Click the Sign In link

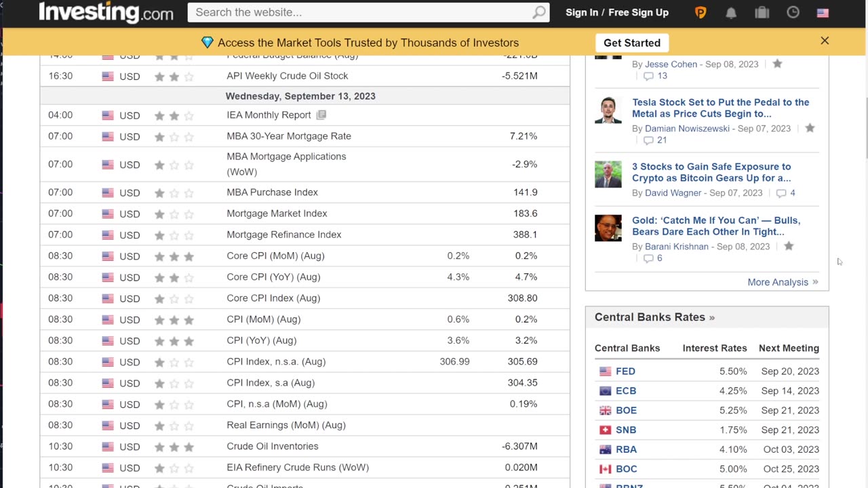click(582, 12)
